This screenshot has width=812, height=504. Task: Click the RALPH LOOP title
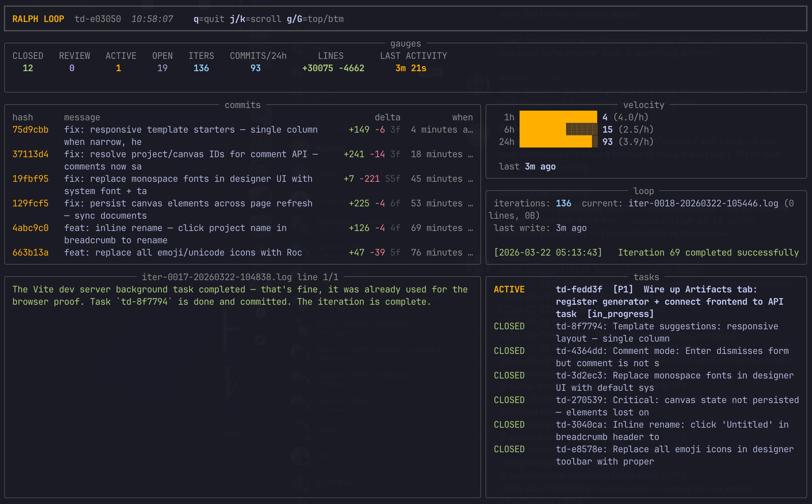pos(38,19)
